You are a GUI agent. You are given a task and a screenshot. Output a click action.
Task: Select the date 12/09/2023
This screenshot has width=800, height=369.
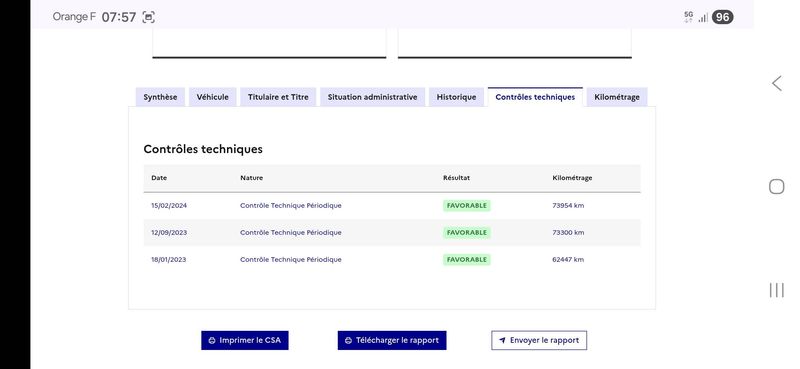169,233
